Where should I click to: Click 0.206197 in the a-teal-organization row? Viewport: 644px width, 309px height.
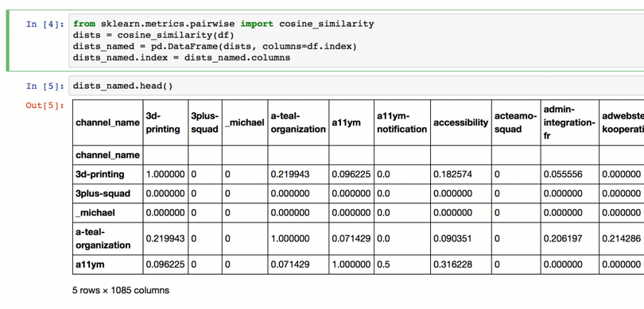coord(563,238)
